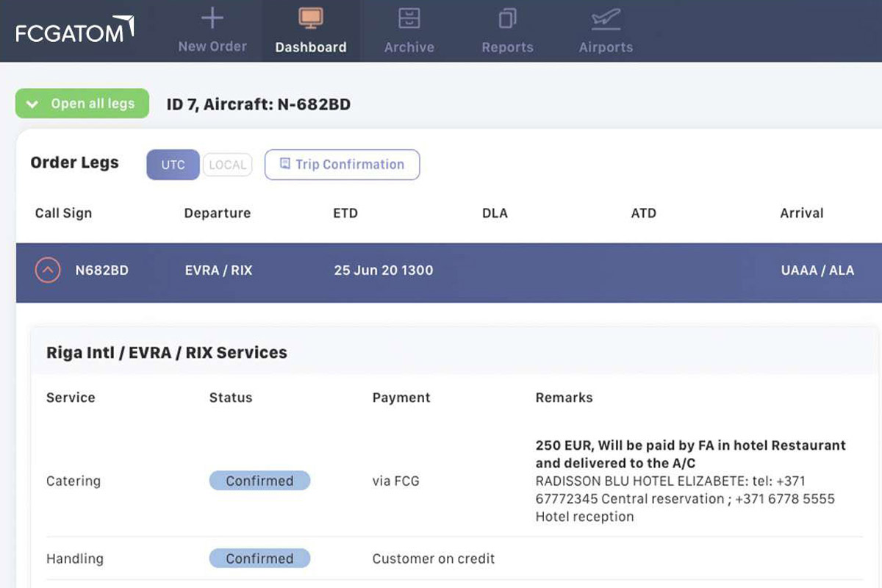Open the Trip Confirmation
Screen dimensions: 882x588
coord(342,165)
